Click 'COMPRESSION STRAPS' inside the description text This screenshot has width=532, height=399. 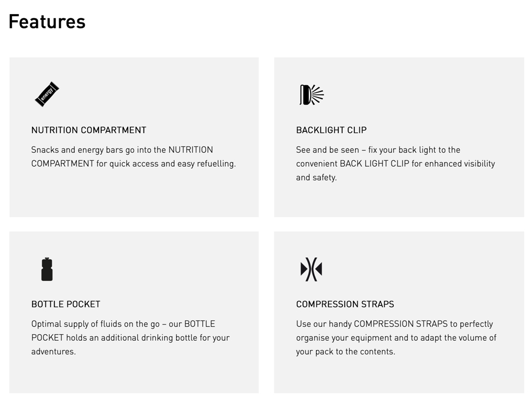click(401, 324)
